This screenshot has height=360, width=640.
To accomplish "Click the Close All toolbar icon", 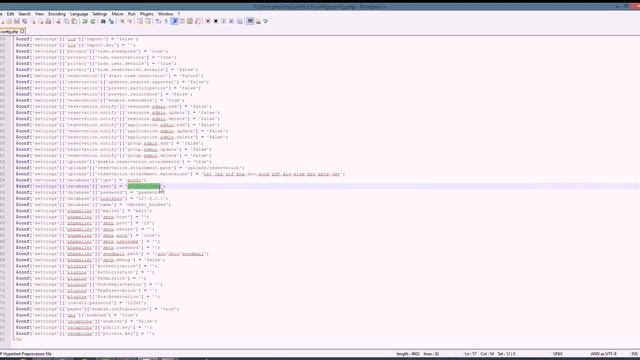I will tap(41, 21).
